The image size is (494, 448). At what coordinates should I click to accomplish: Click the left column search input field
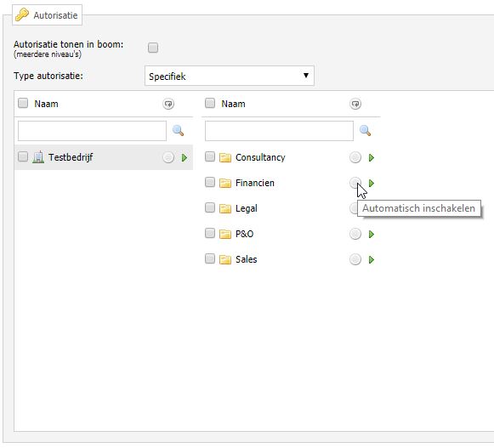tap(92, 131)
